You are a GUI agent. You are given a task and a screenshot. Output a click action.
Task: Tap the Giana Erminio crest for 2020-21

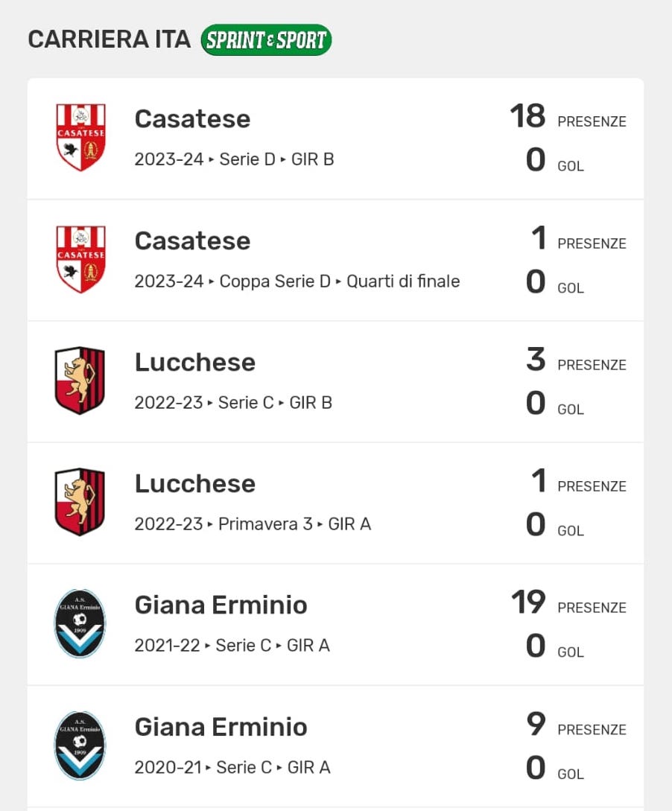pos(80,745)
